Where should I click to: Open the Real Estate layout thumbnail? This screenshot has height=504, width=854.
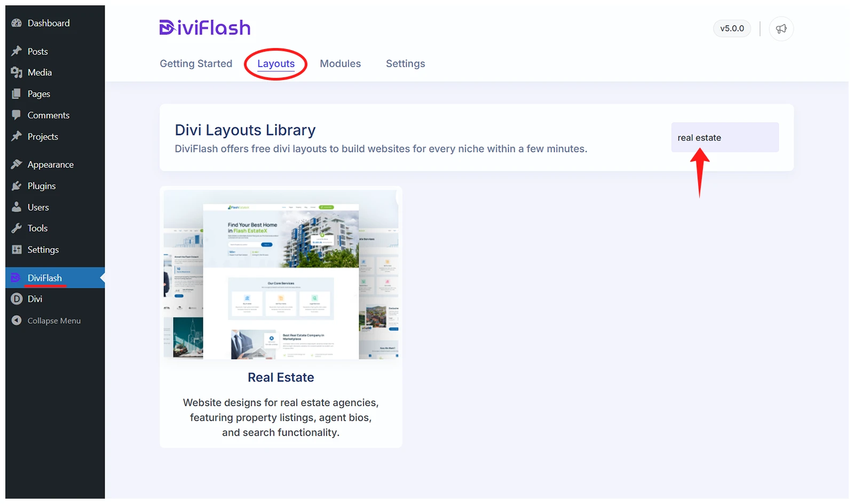(x=281, y=275)
